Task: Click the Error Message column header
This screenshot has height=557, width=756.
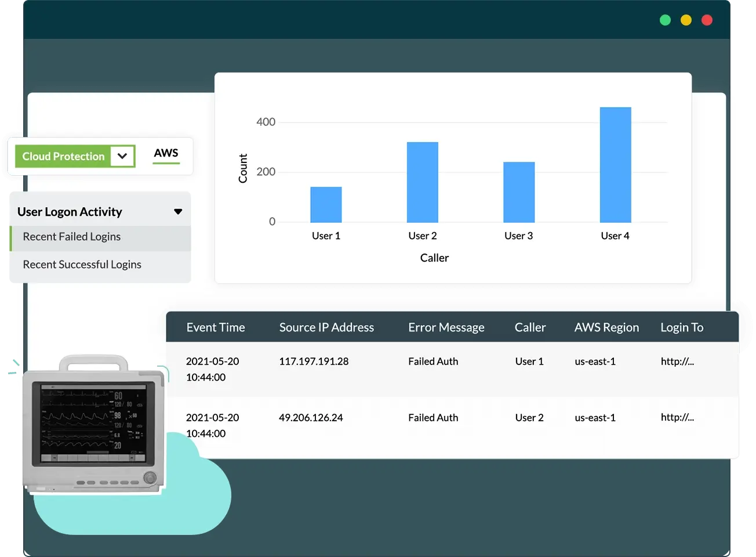Action: (446, 327)
